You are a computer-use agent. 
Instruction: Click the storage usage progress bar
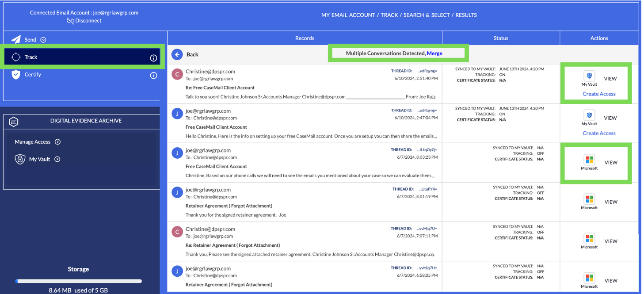point(78,281)
